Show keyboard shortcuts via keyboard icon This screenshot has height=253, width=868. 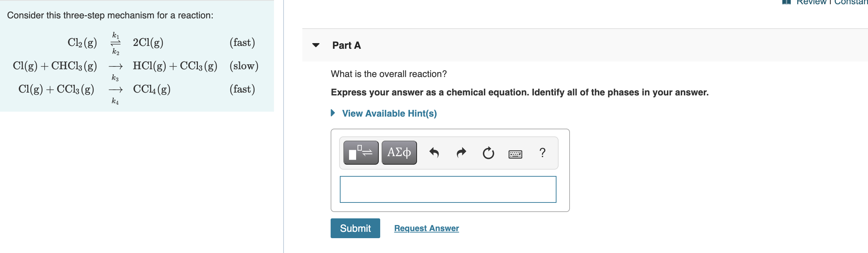515,154
